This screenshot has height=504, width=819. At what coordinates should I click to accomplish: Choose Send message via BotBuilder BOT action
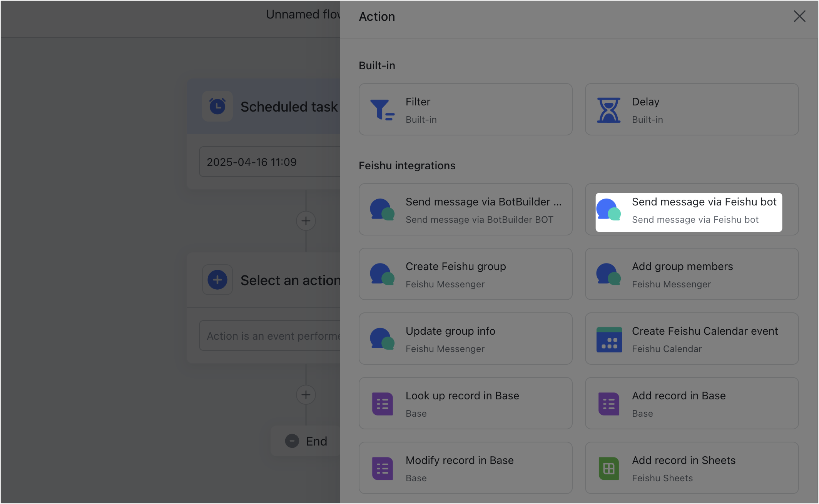coord(465,209)
